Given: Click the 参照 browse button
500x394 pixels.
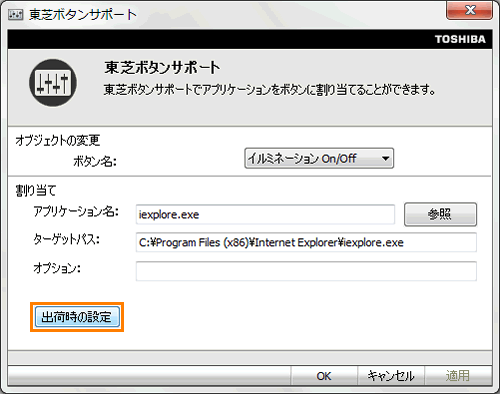Looking at the screenshot, I should click(x=440, y=214).
